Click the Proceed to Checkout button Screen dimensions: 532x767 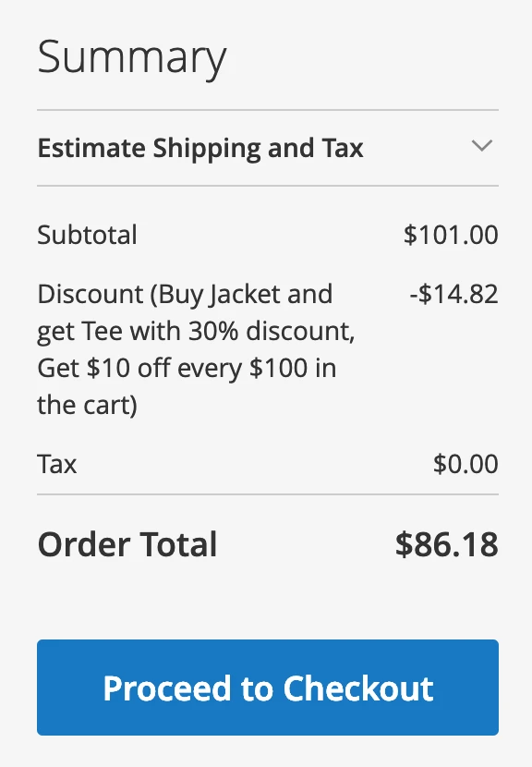[x=266, y=688]
